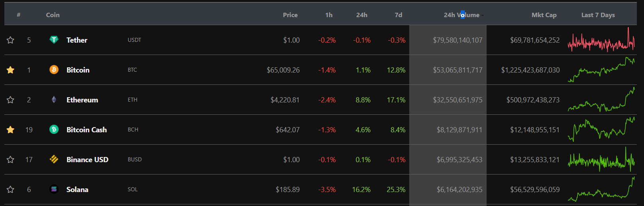Sort by 7d change column header
Screen dimensions: 644x206
coord(399,15)
